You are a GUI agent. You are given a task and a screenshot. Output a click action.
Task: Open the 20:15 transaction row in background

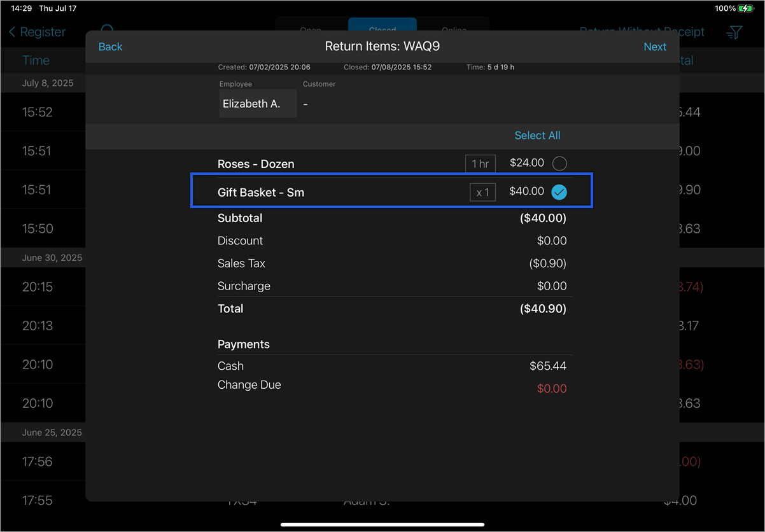click(x=43, y=287)
